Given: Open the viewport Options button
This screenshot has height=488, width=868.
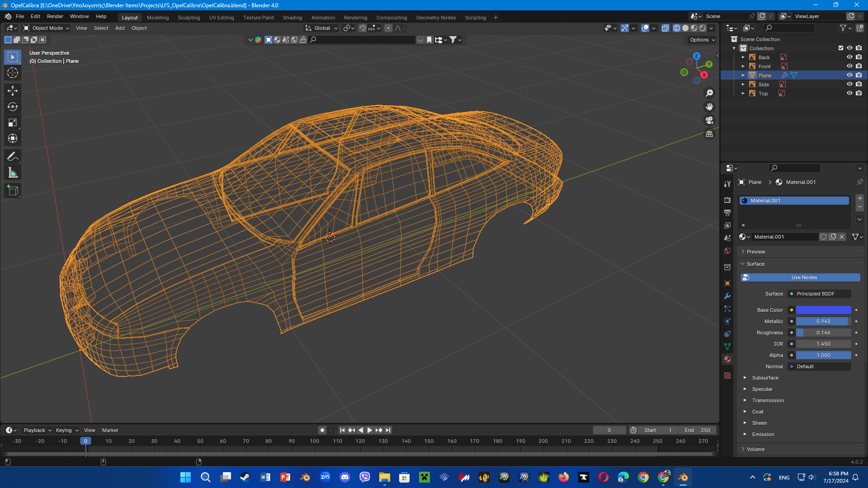Looking at the screenshot, I should click(x=702, y=40).
